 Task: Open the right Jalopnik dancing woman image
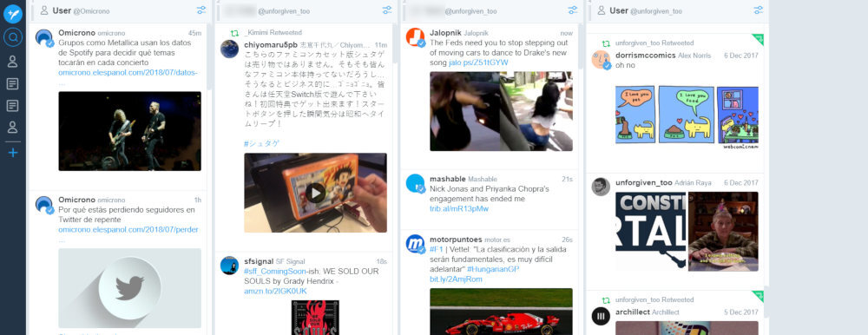pos(536,111)
